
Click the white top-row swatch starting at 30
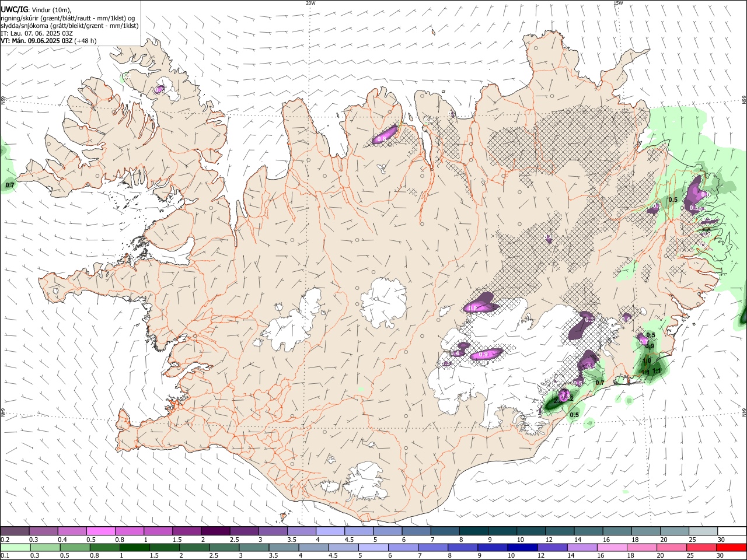pyautogui.click(x=732, y=531)
